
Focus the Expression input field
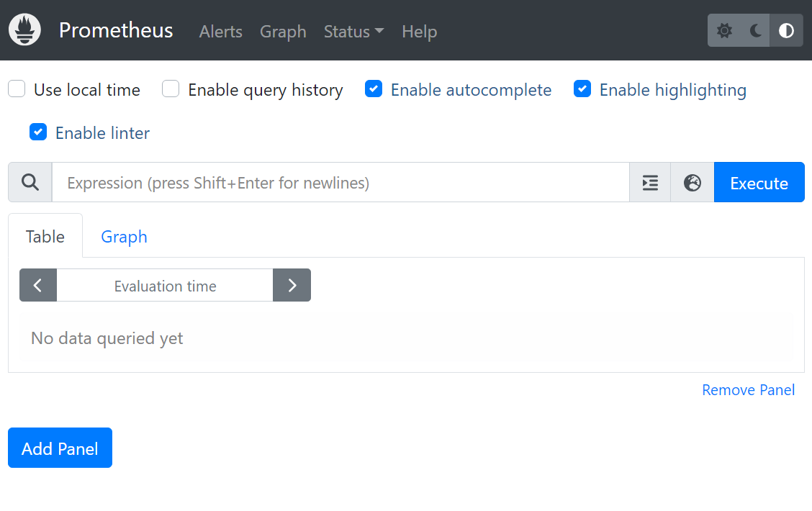(x=340, y=183)
